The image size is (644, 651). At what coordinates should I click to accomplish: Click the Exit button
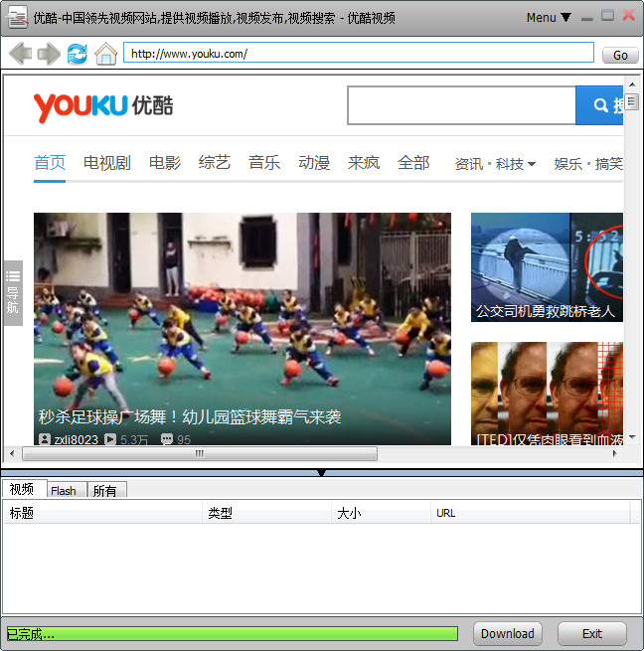point(592,633)
